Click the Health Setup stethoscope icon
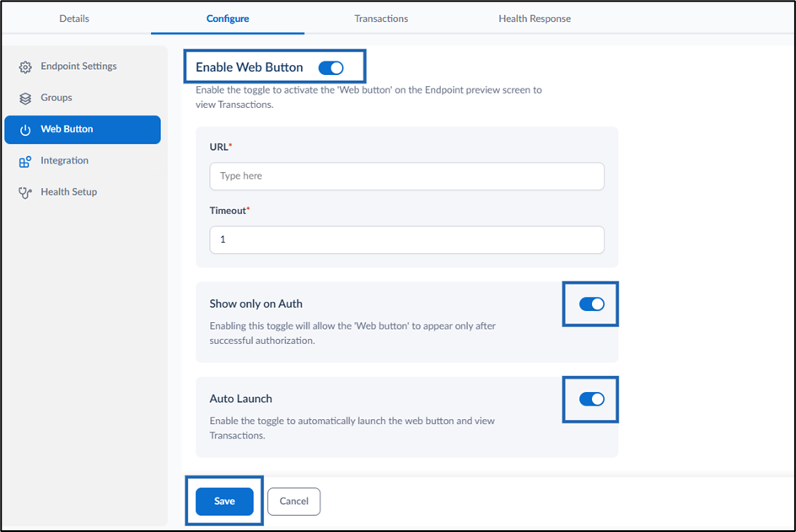 25,193
